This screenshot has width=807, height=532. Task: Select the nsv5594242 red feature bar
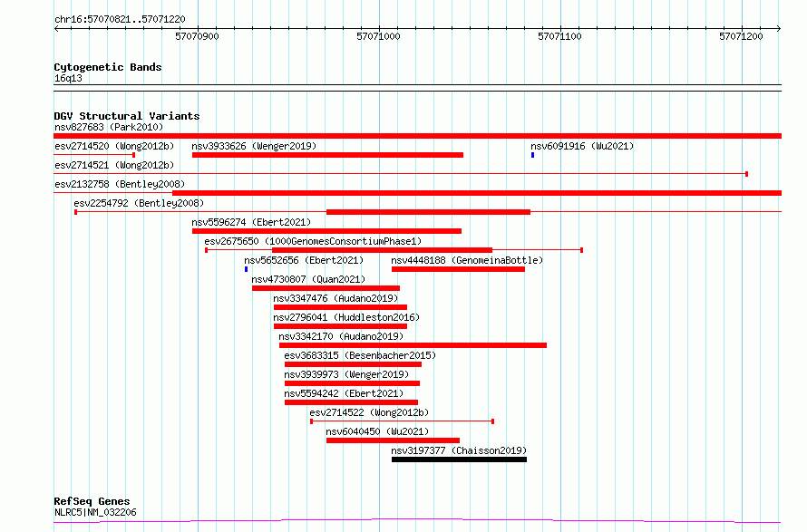tap(351, 402)
